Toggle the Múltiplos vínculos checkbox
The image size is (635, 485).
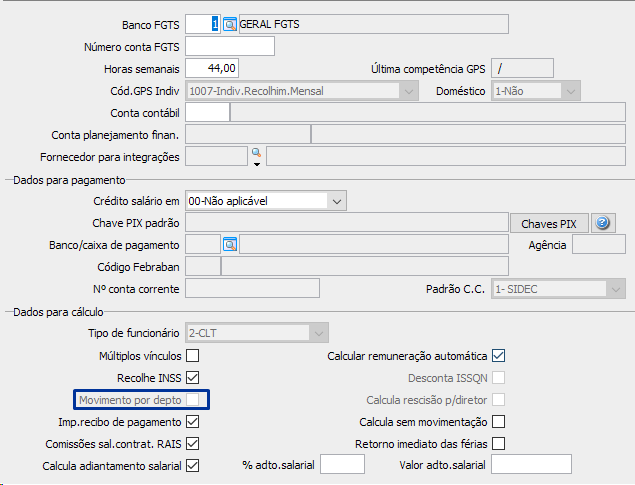[193, 356]
